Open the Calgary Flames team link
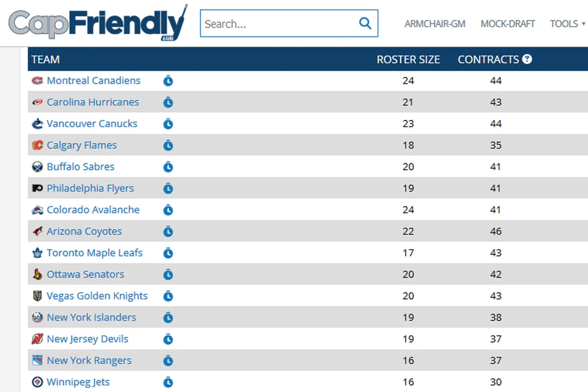Screen dimensions: 588x392 pos(82,145)
